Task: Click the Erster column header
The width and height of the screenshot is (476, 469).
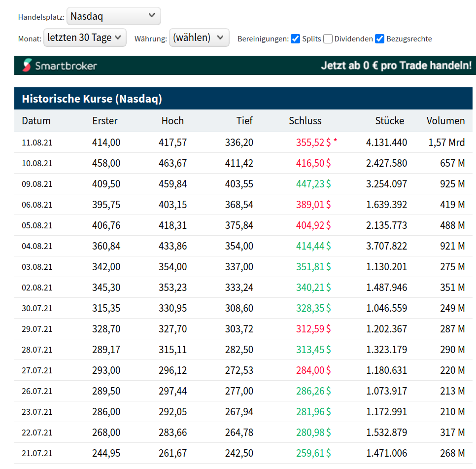Action: pyautogui.click(x=105, y=121)
